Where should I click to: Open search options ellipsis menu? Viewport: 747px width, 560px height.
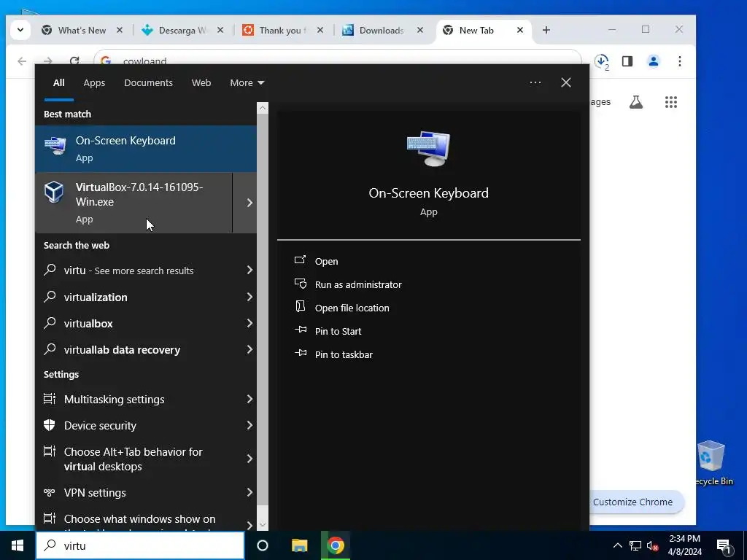click(x=535, y=82)
